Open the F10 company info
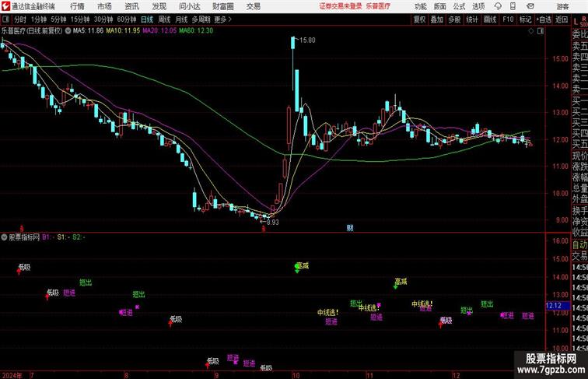The image size is (588, 379). [508, 19]
